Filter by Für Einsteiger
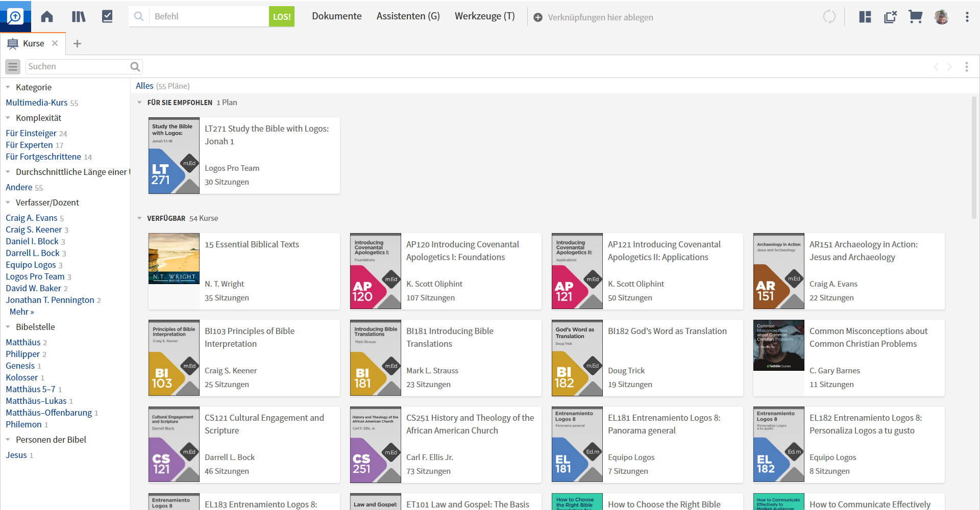The height and width of the screenshot is (510, 980). tap(31, 133)
